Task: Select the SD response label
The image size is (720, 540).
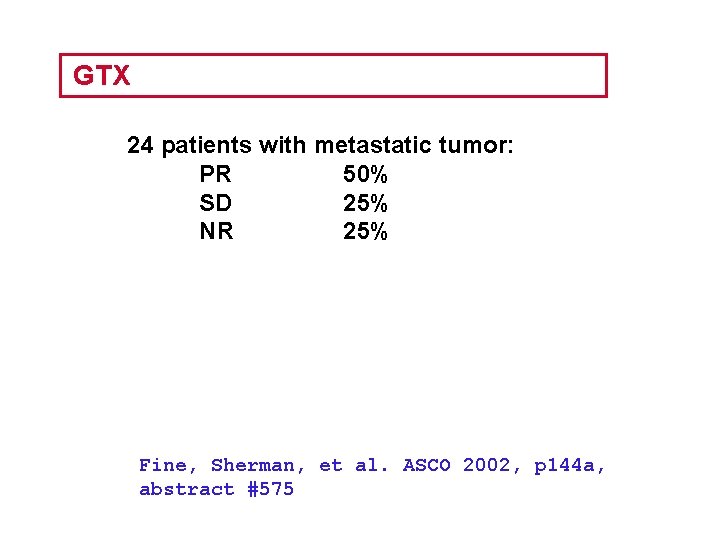Action: pyautogui.click(x=216, y=204)
